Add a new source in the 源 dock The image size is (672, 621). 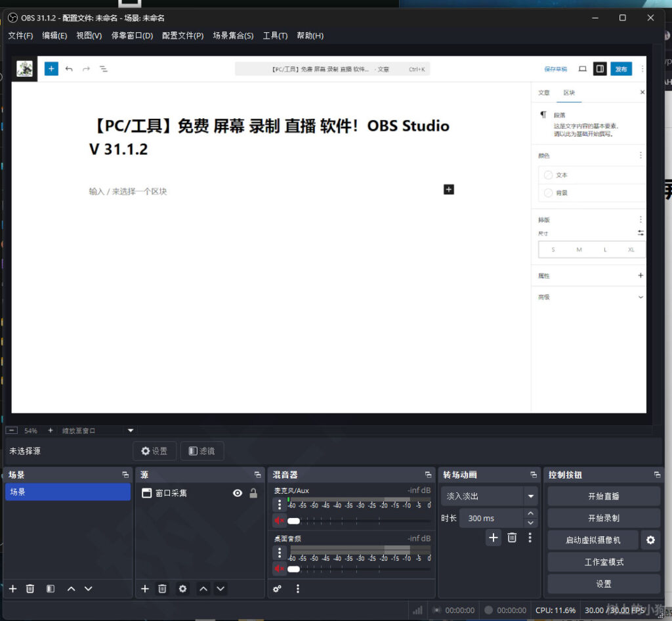[x=145, y=589]
